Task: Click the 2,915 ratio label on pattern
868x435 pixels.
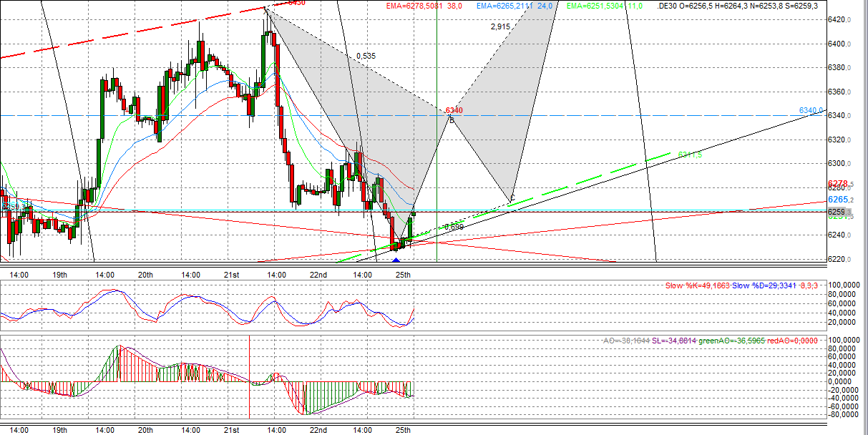Action: point(500,26)
